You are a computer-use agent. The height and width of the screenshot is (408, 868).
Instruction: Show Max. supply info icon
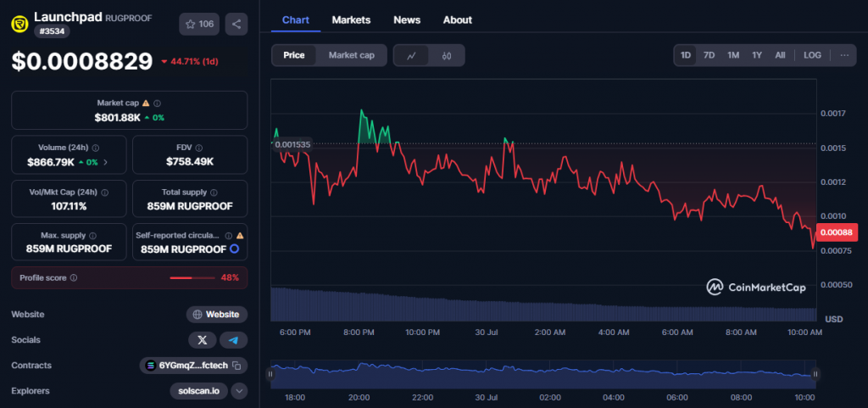[x=93, y=235]
